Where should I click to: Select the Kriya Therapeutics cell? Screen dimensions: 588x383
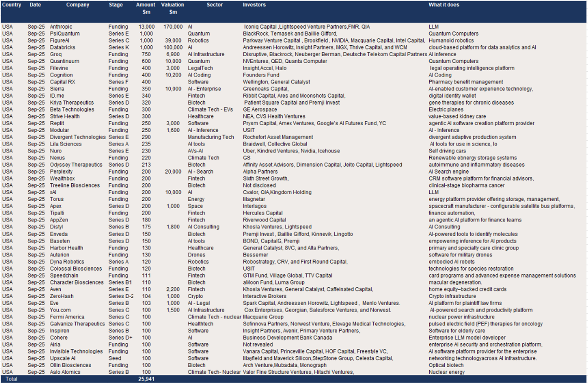[72, 103]
